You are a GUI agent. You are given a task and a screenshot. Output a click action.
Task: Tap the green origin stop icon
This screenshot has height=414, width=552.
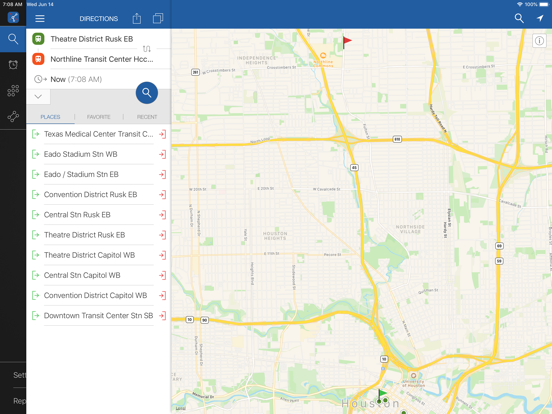[x=38, y=39]
